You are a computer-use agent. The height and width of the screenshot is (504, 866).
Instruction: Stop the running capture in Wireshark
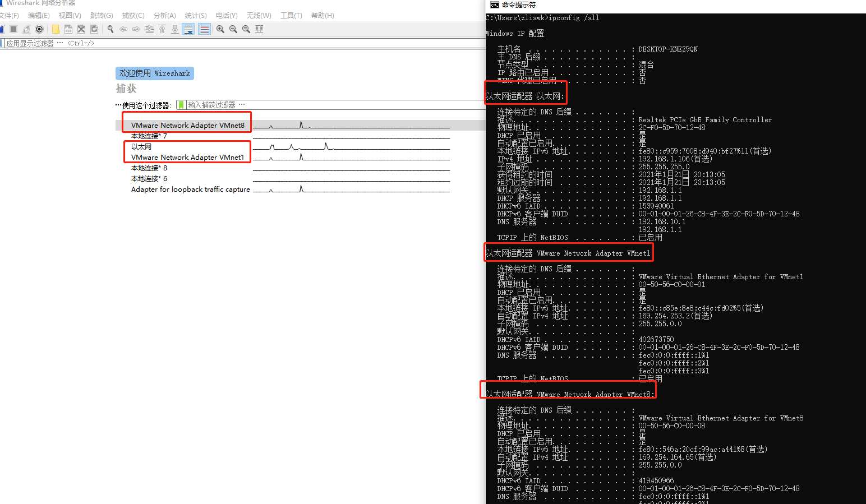click(13, 29)
